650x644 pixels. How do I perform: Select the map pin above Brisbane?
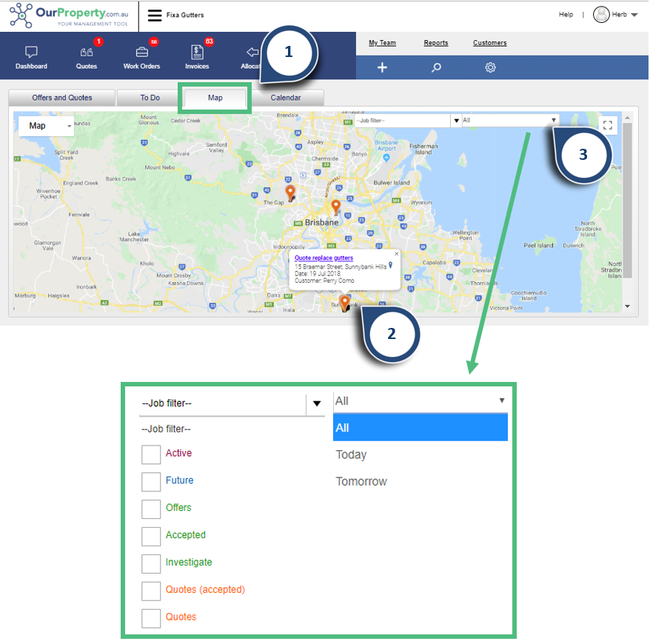point(336,207)
